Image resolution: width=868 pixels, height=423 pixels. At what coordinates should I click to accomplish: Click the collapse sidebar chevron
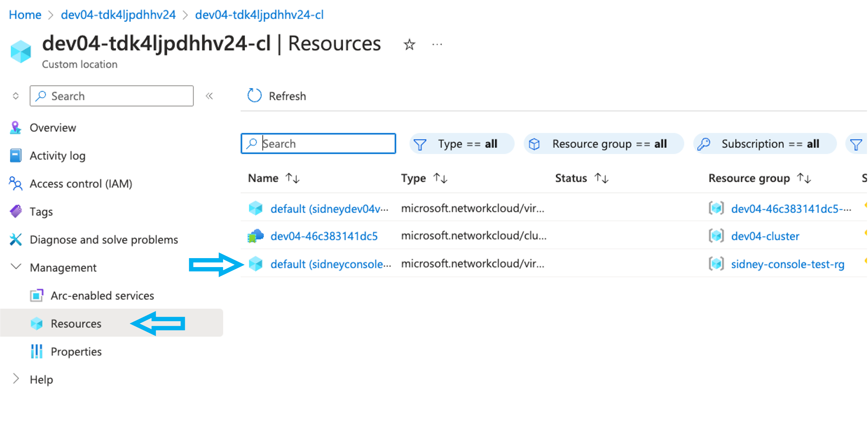click(x=209, y=96)
